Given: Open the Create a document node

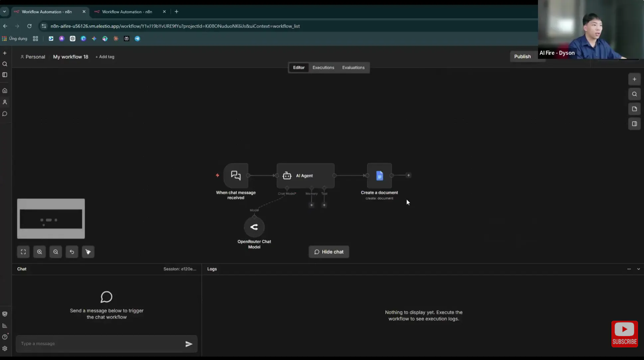Looking at the screenshot, I should (x=379, y=175).
